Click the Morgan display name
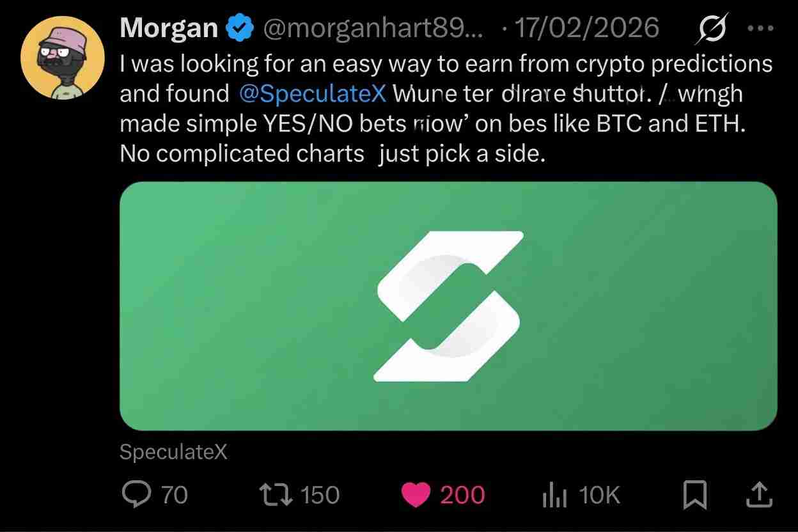The image size is (798, 532). click(x=169, y=27)
